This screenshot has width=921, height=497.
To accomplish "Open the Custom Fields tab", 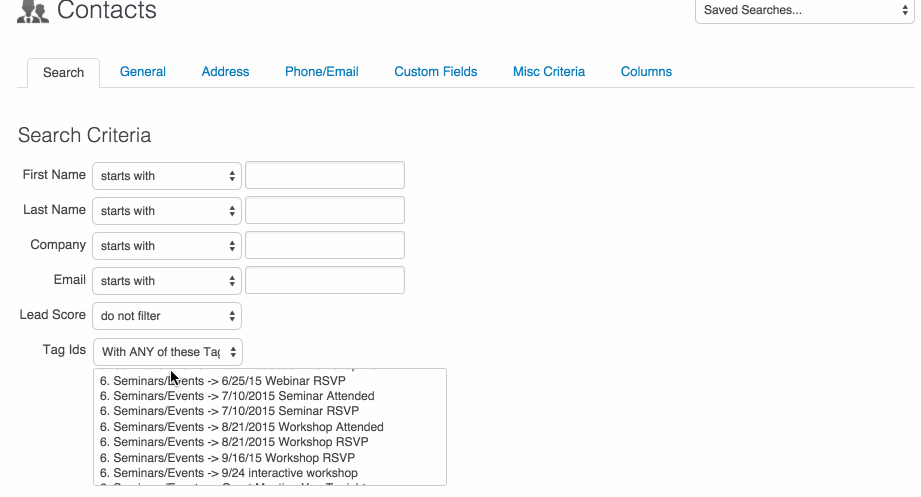I will pos(436,72).
